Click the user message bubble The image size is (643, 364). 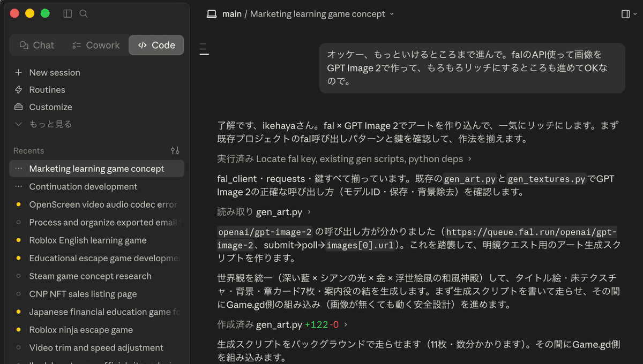pyautogui.click(x=472, y=68)
